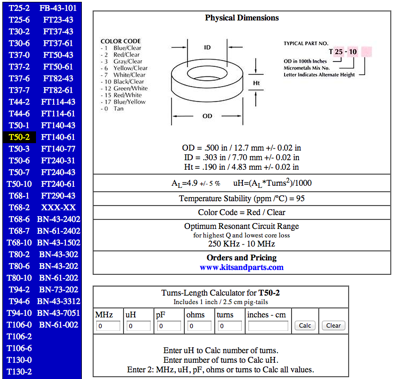Open the FT37-61 ferrite page
The height and width of the screenshot is (379, 400).
pos(58,43)
